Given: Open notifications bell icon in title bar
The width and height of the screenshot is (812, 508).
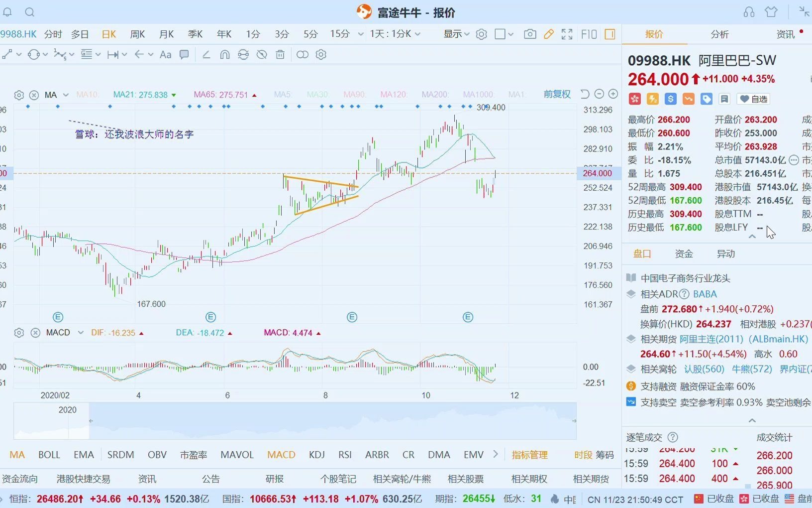Looking at the screenshot, I should (7, 12).
